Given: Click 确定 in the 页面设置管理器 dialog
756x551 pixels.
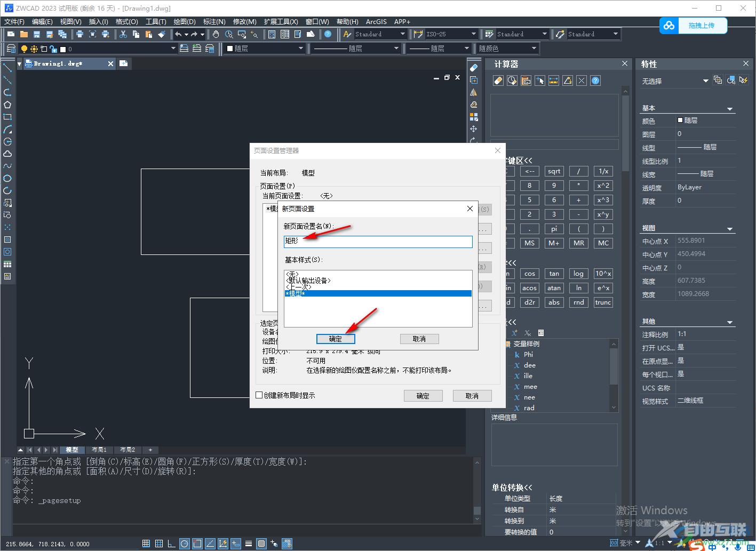Looking at the screenshot, I should click(x=423, y=396).
